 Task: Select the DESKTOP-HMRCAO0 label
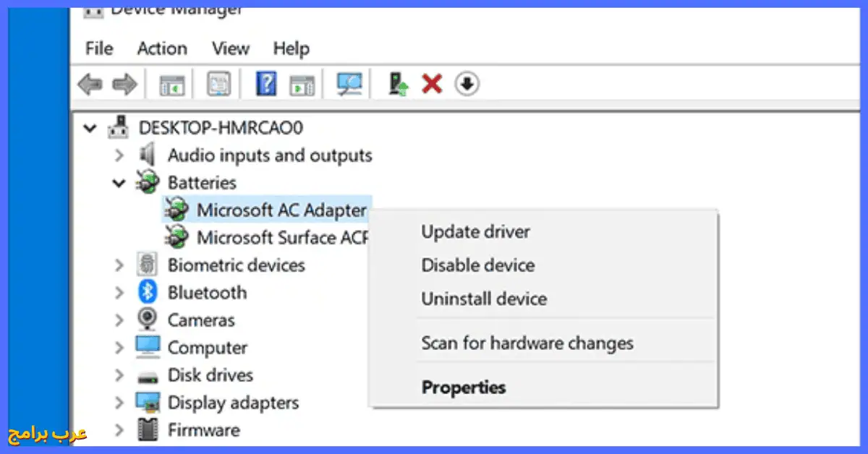pyautogui.click(x=221, y=128)
